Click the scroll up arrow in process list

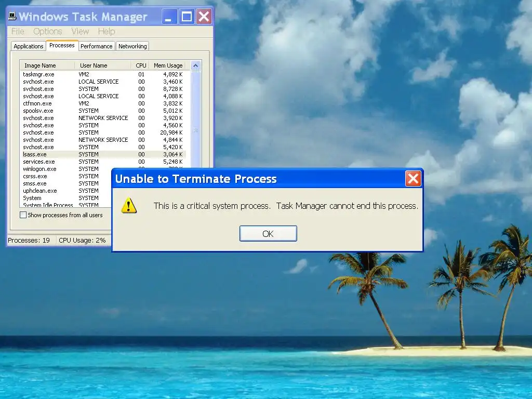(x=195, y=65)
